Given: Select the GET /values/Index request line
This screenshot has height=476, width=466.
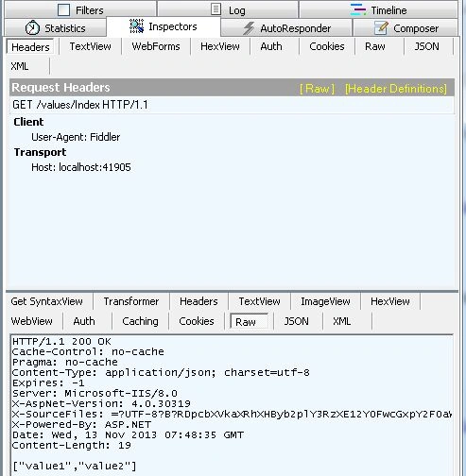Looking at the screenshot, I should 232,105.
